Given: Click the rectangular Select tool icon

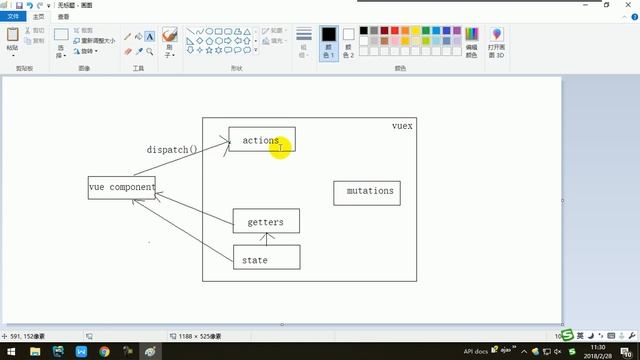Looking at the screenshot, I should pos(61,35).
